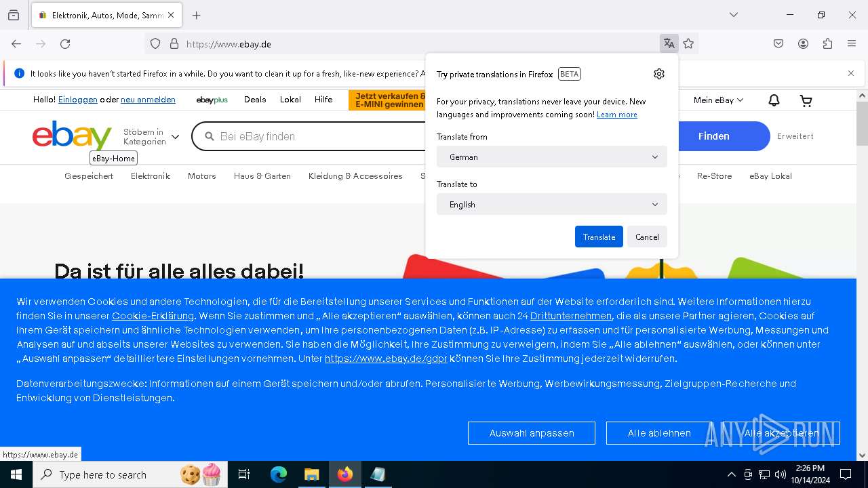Click the Learn more link
Image resolution: width=868 pixels, height=488 pixels.
(x=617, y=115)
